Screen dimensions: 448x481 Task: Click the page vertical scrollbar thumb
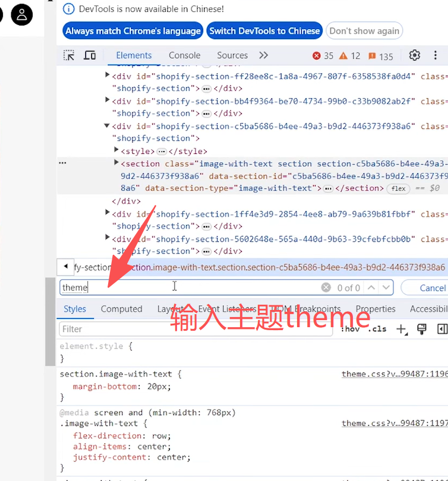click(50, 321)
